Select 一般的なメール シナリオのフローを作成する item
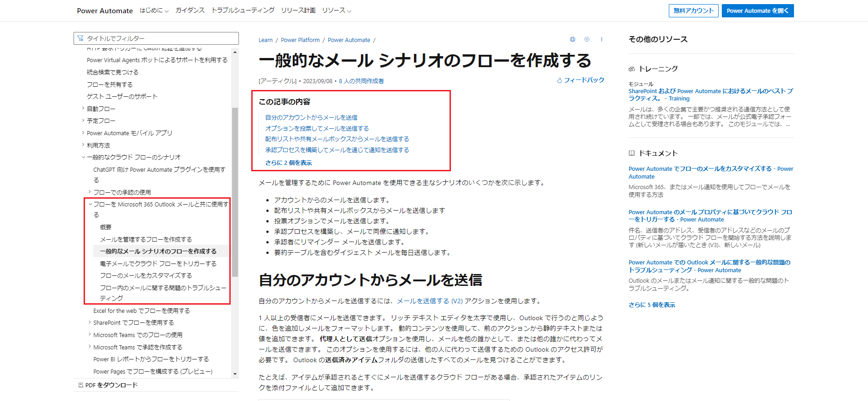 158,251
